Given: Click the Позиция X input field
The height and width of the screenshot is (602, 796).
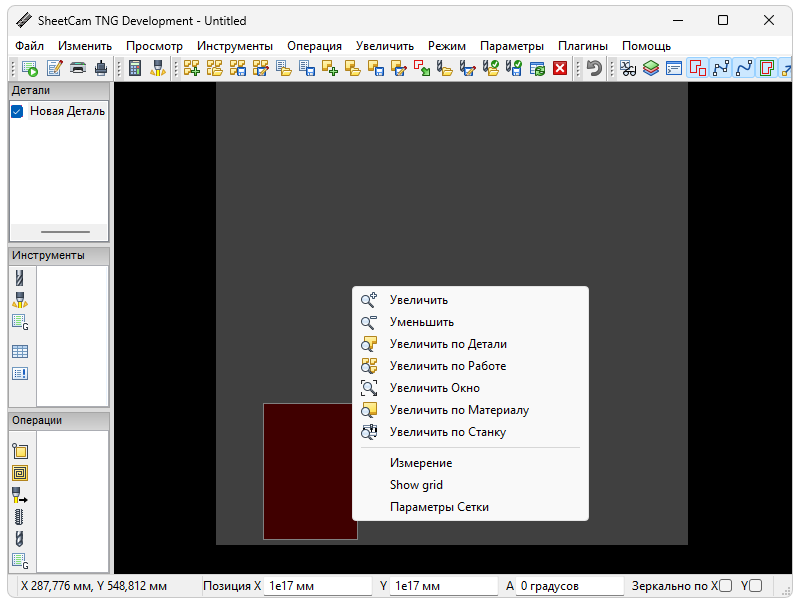Looking at the screenshot, I should point(318,586).
